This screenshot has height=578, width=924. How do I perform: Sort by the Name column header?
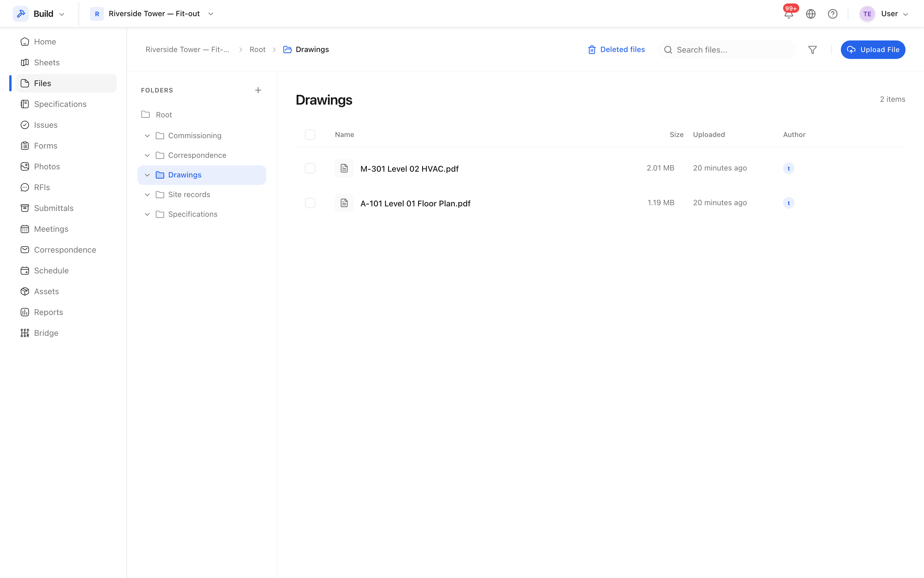click(x=344, y=135)
